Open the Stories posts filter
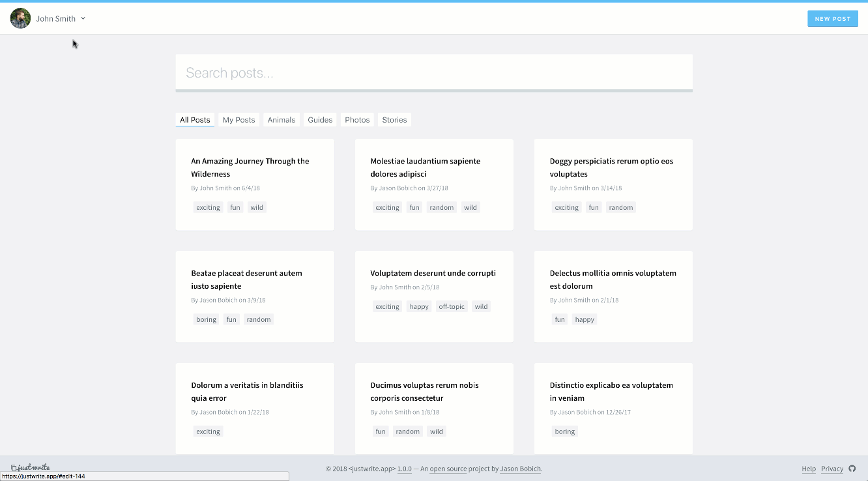Screen dimensions: 868x481 394,119
